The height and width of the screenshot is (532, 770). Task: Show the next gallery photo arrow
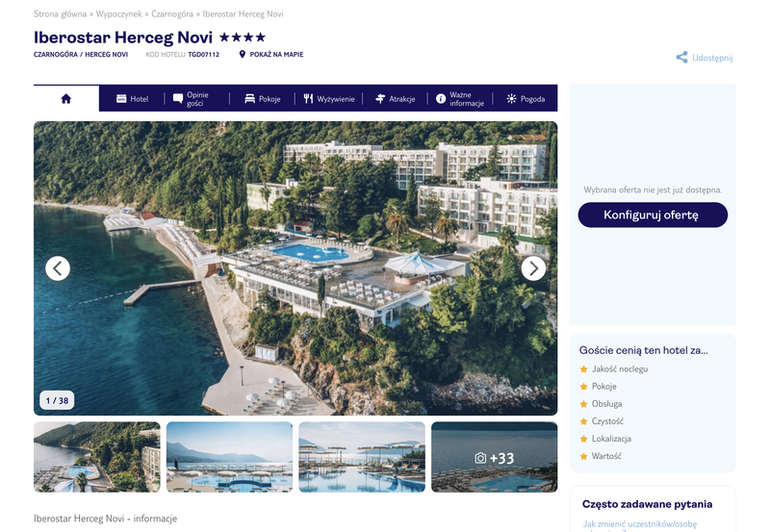click(x=533, y=268)
